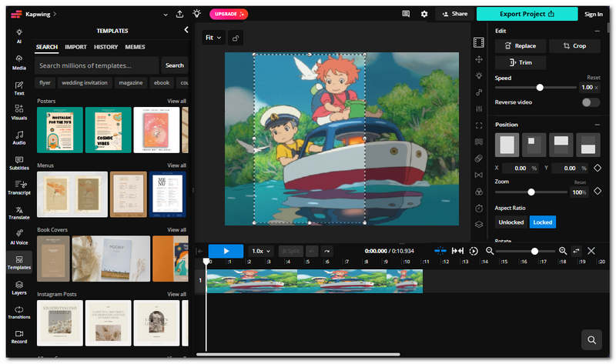Open the Fit zoom dropdown
This screenshot has height=364, width=616.
click(213, 38)
